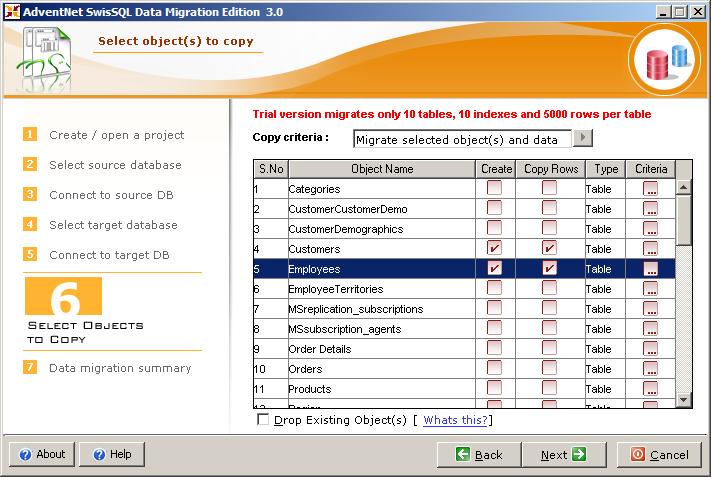Cancel the migration wizard
This screenshot has height=477, width=711.
660,454
